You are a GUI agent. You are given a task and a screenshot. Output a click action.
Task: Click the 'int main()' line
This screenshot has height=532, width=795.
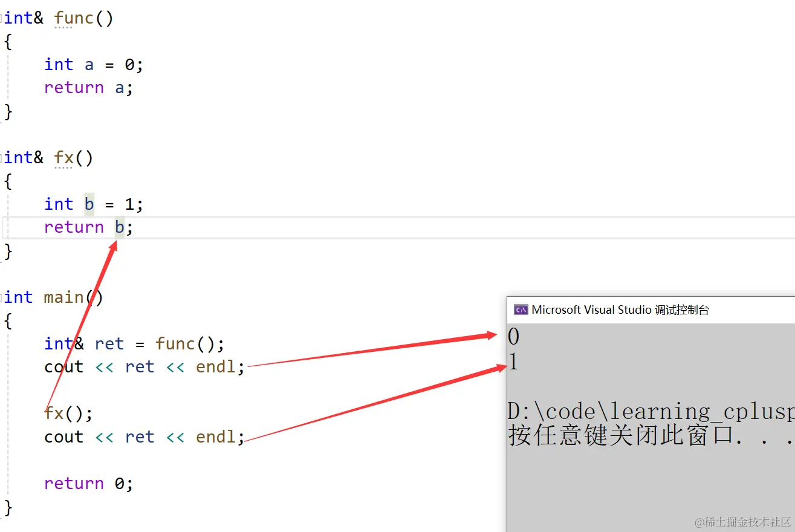click(x=54, y=297)
